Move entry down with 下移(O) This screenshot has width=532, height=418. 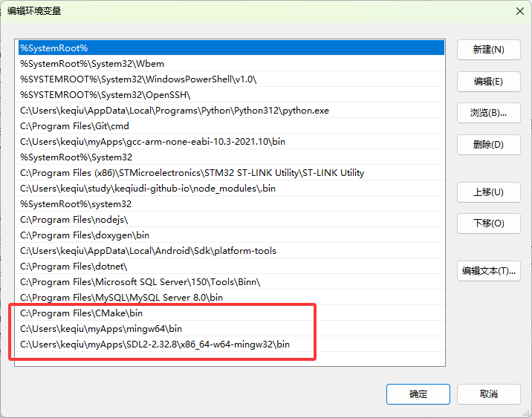[x=488, y=223]
